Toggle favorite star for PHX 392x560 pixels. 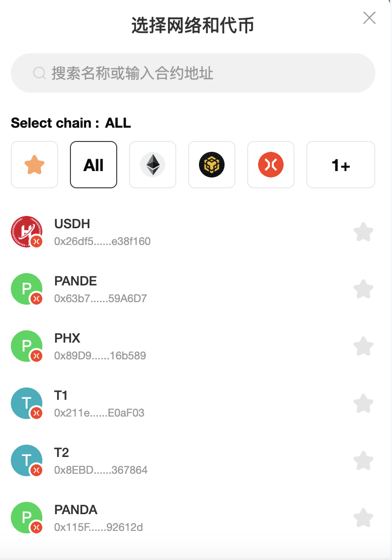363,346
